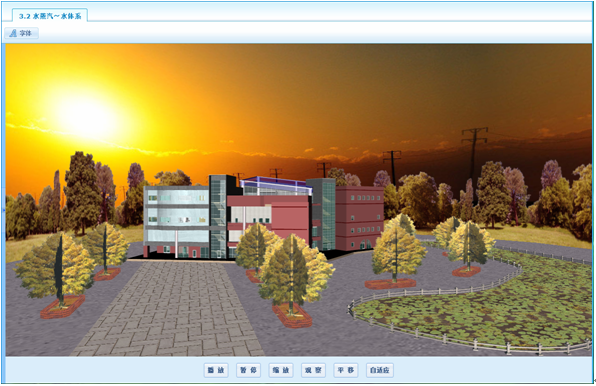Click the 自适应 fit-to-view button
Image resolution: width=596 pixels, height=386 pixels.
tap(379, 370)
